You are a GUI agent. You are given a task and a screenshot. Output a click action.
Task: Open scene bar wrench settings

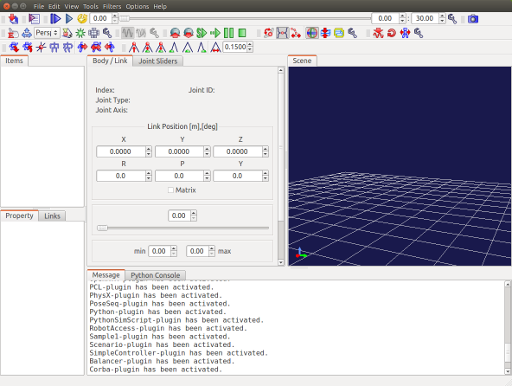pyautogui.click(x=107, y=33)
